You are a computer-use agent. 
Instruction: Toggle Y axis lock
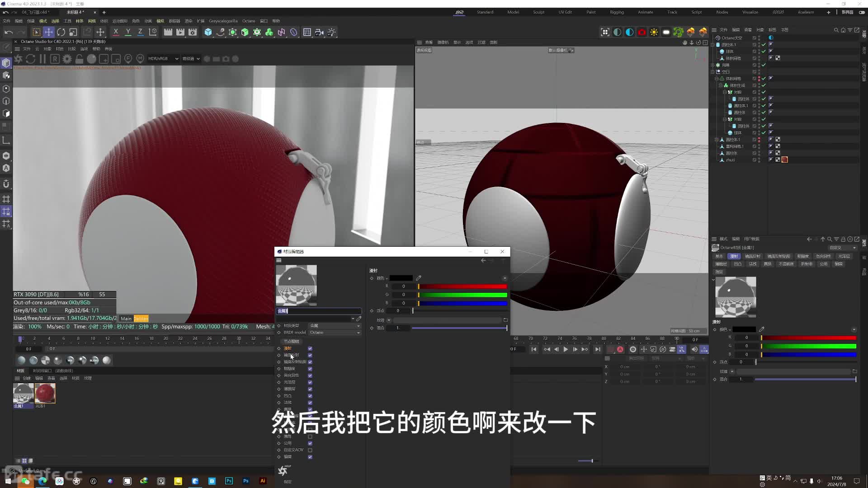(x=128, y=32)
